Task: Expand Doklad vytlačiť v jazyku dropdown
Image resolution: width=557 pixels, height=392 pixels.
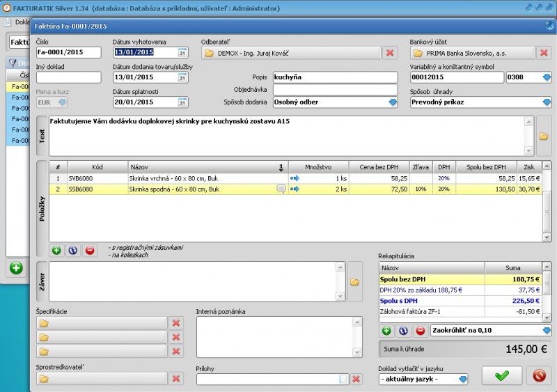Action: pyautogui.click(x=463, y=379)
